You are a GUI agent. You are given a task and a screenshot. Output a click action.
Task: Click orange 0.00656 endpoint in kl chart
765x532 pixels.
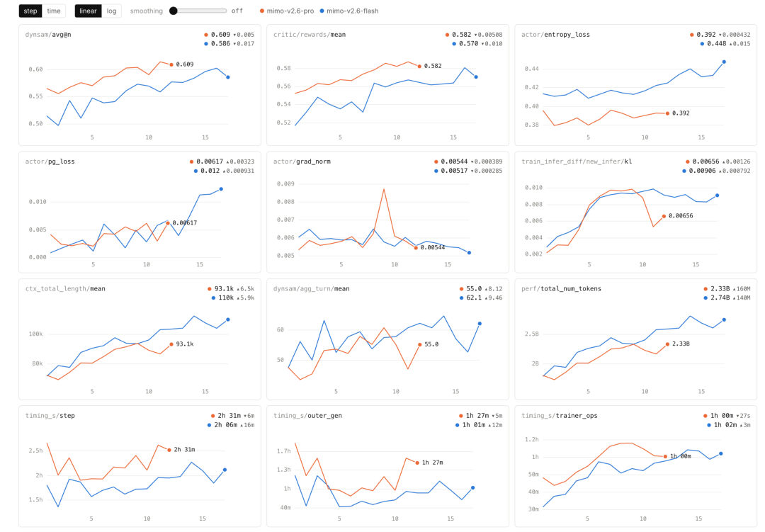tap(664, 216)
